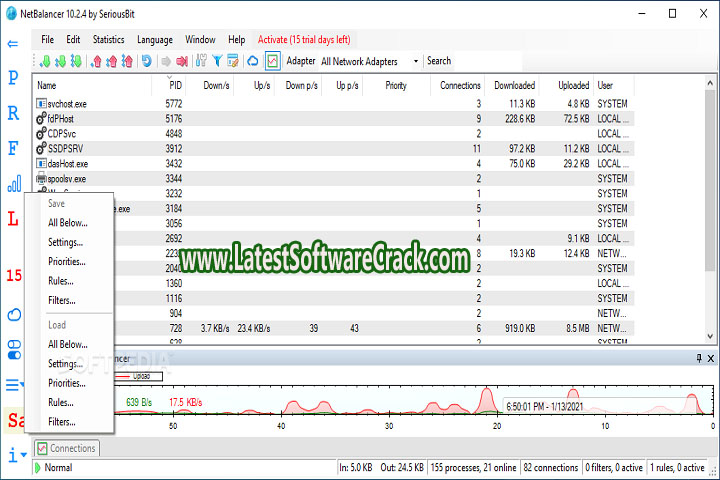The width and height of the screenshot is (720, 480).
Task: Open the bar chart statistics sidebar icon
Action: (x=14, y=183)
